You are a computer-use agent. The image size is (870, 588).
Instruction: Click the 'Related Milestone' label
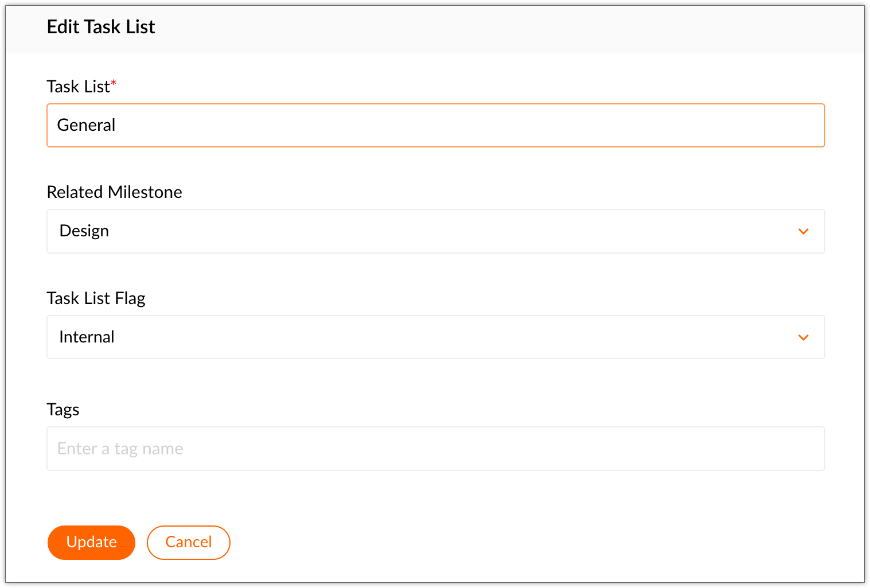114,192
